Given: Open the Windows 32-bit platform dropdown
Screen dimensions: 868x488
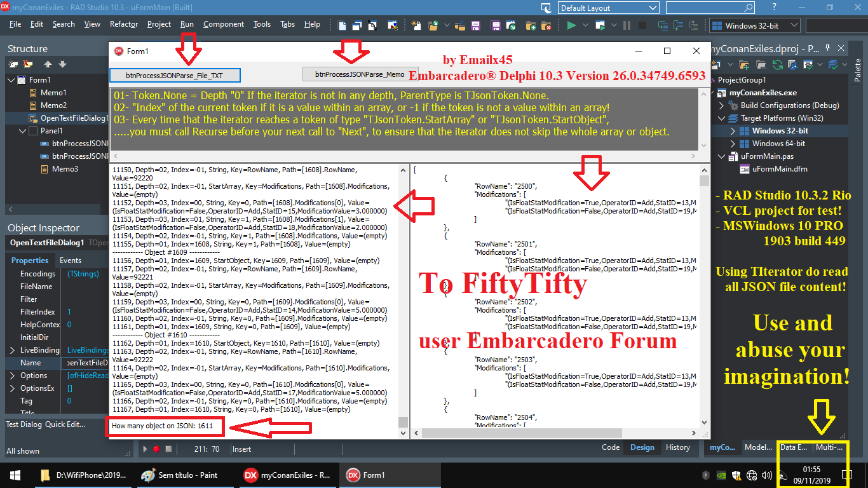Looking at the screenshot, I should pyautogui.click(x=755, y=25).
